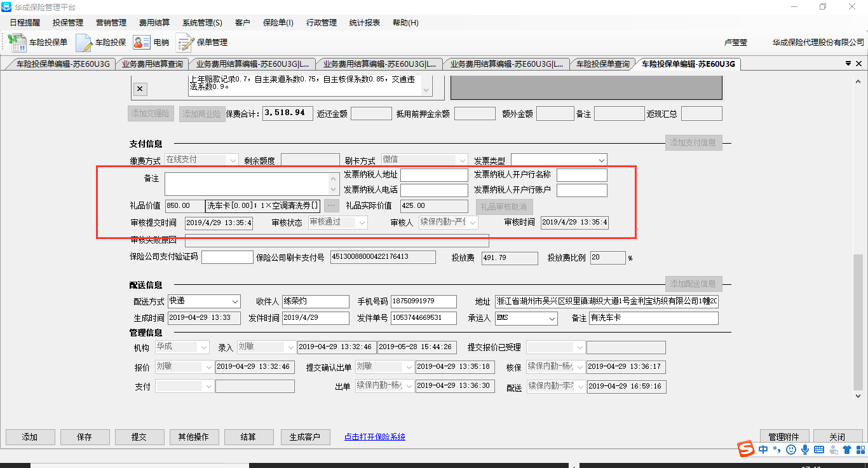Open Sogou skin shirt icon

pyautogui.click(x=846, y=450)
